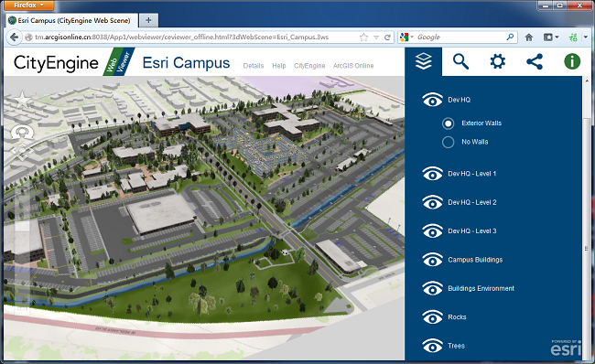Open the ArcGIS Online link

(x=353, y=66)
